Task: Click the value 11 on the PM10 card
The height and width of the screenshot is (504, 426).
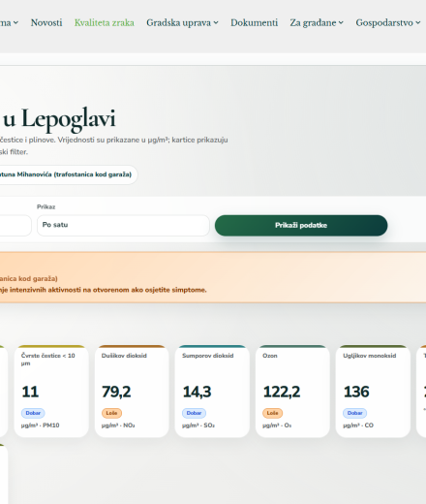Action: click(30, 392)
